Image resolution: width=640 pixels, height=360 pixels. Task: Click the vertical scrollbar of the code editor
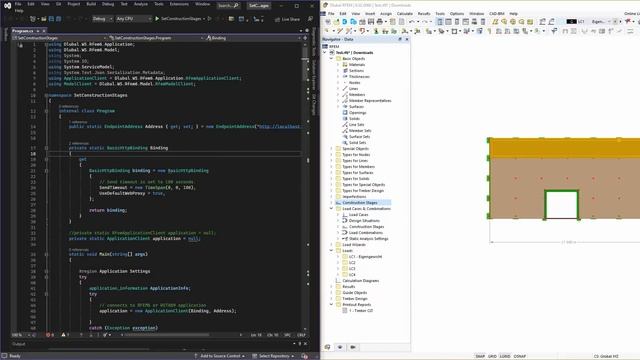coord(305,186)
